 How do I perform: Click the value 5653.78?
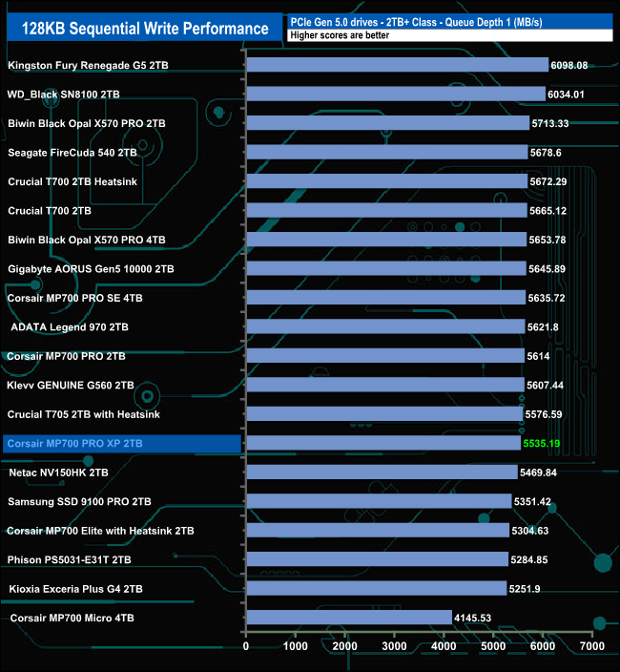pyautogui.click(x=548, y=241)
